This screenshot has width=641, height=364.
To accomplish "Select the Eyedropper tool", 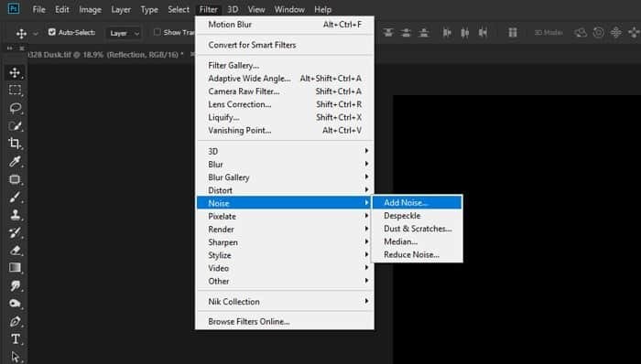I will click(15, 162).
